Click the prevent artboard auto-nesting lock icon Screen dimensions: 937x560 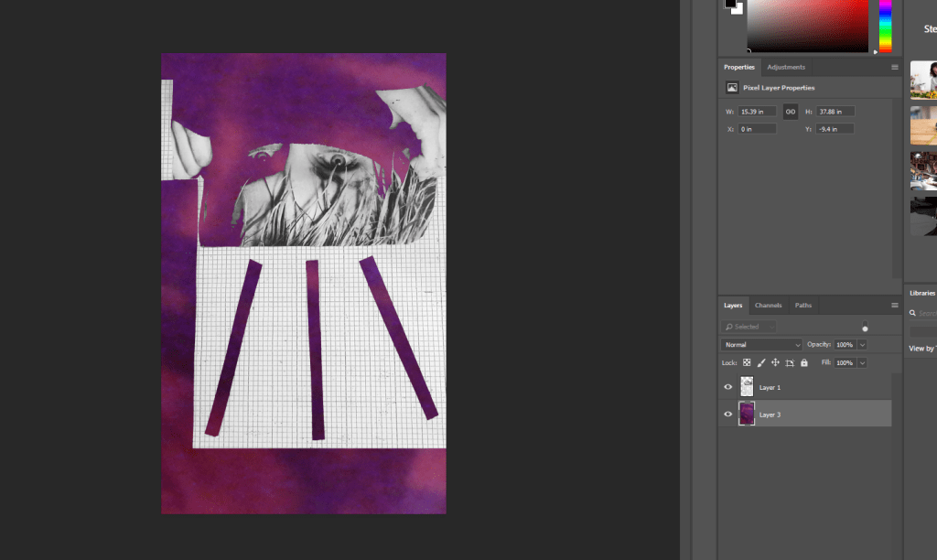(x=790, y=363)
